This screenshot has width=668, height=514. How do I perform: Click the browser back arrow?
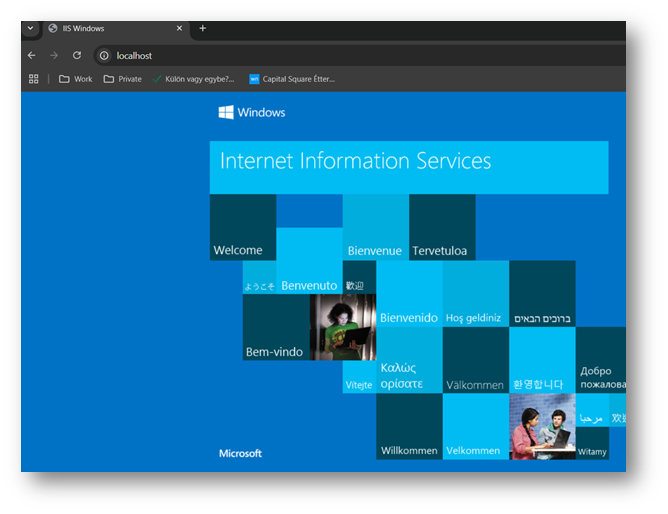pos(32,55)
